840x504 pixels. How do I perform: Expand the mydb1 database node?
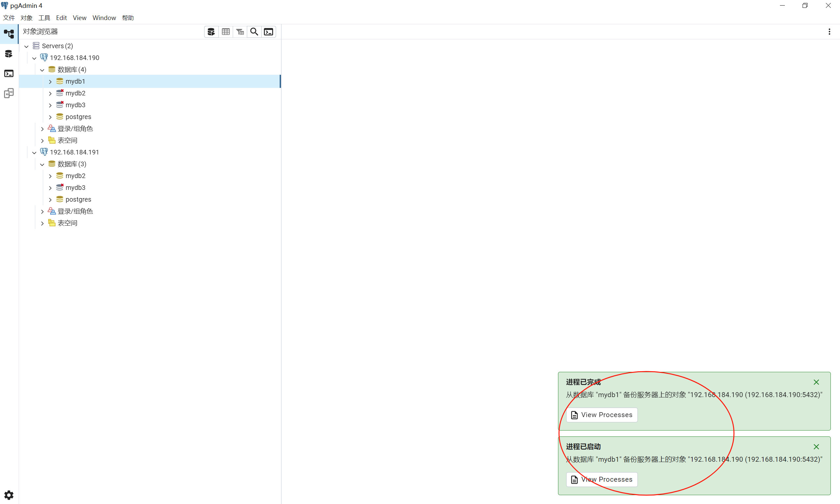(x=50, y=82)
